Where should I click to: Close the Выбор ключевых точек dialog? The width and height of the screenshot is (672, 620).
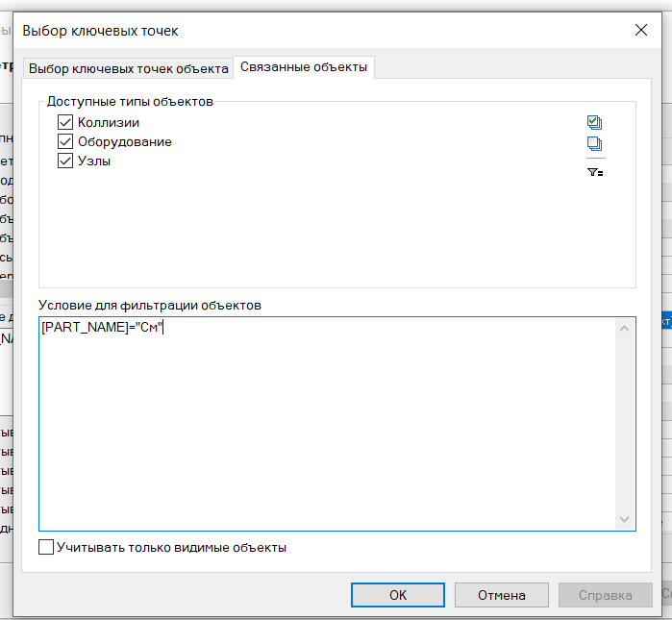641,30
